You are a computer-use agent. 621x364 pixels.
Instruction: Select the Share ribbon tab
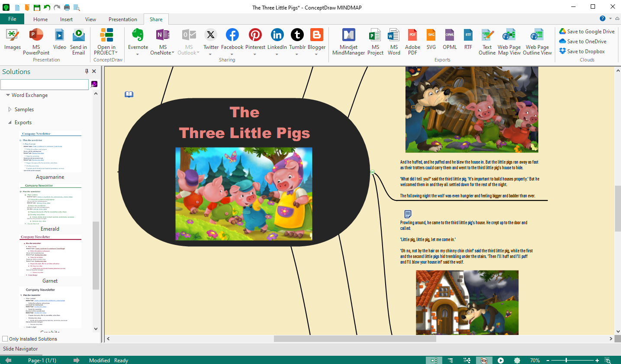[156, 19]
